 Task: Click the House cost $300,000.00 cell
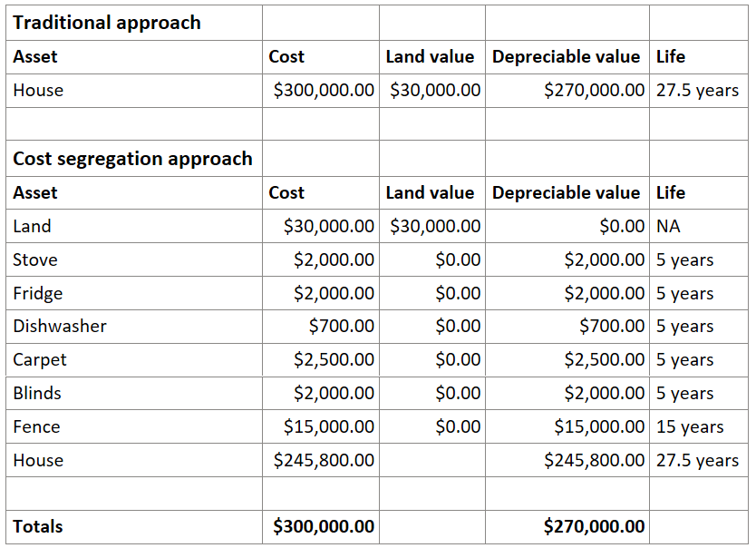click(321, 91)
